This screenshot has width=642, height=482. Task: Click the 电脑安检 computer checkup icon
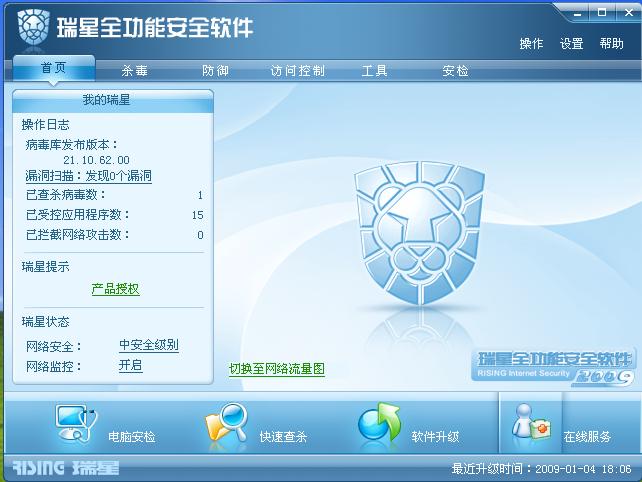point(77,423)
